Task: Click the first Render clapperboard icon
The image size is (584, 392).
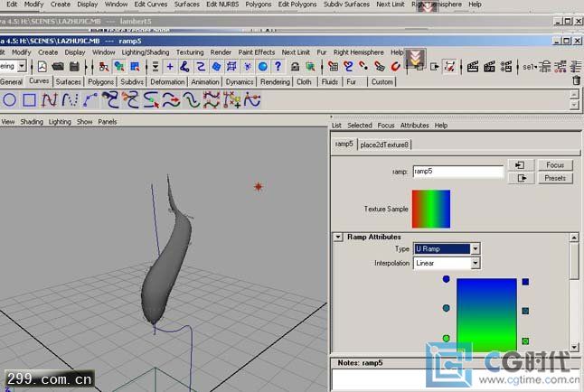Action: 472,67
